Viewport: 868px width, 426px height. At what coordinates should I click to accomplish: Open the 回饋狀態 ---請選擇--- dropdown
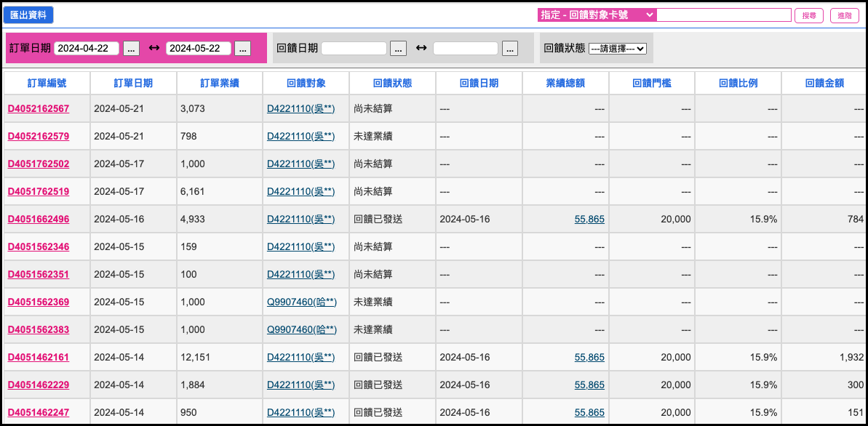617,49
